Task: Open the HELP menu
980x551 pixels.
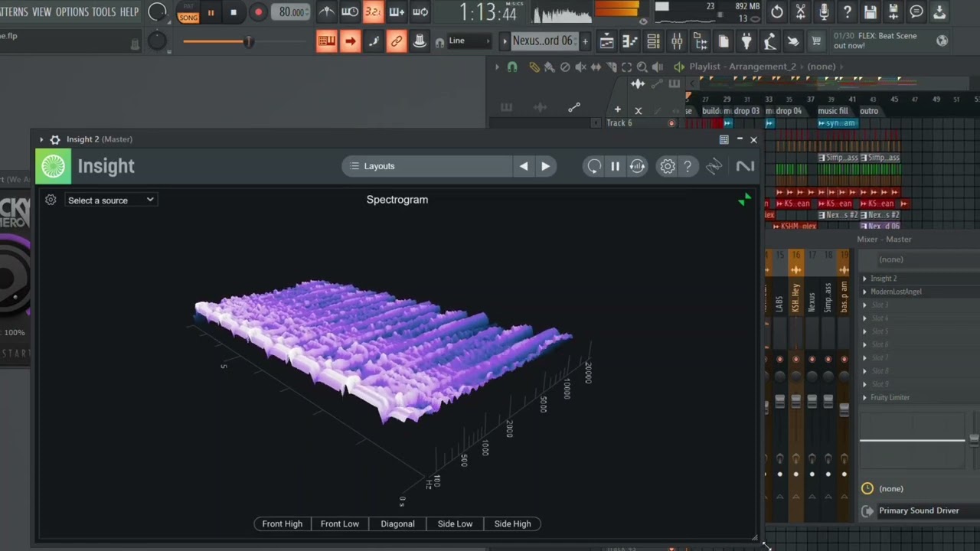Action: 129,11
